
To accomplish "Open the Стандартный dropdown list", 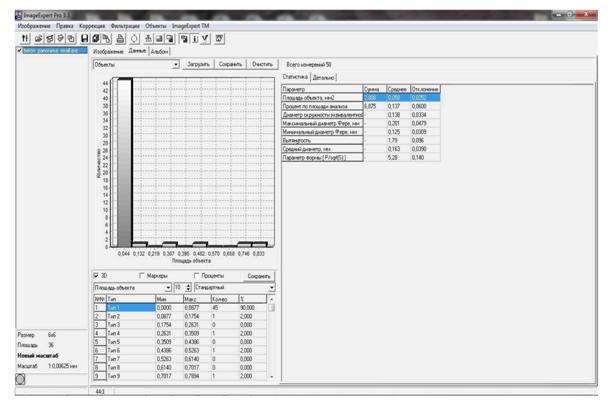I will click(x=270, y=287).
